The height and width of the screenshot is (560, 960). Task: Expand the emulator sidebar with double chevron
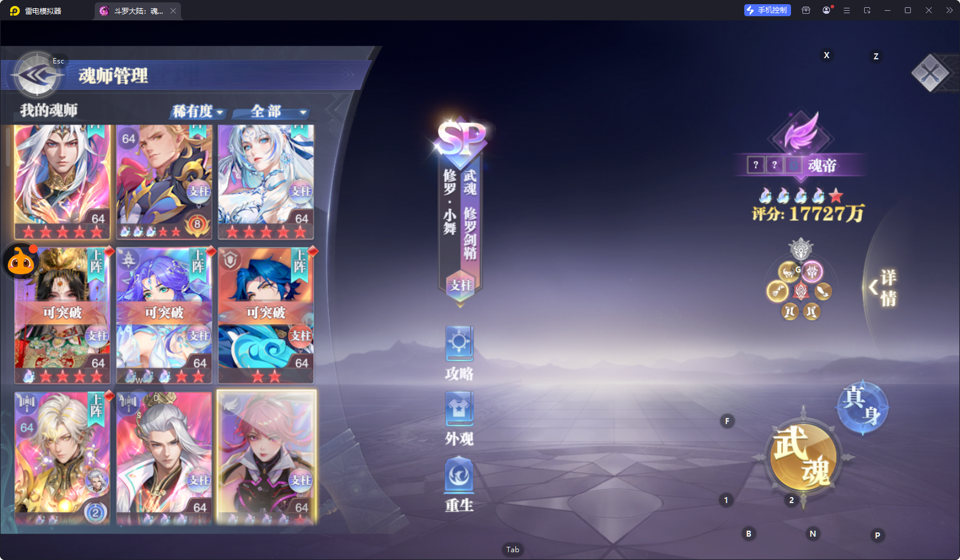click(949, 10)
